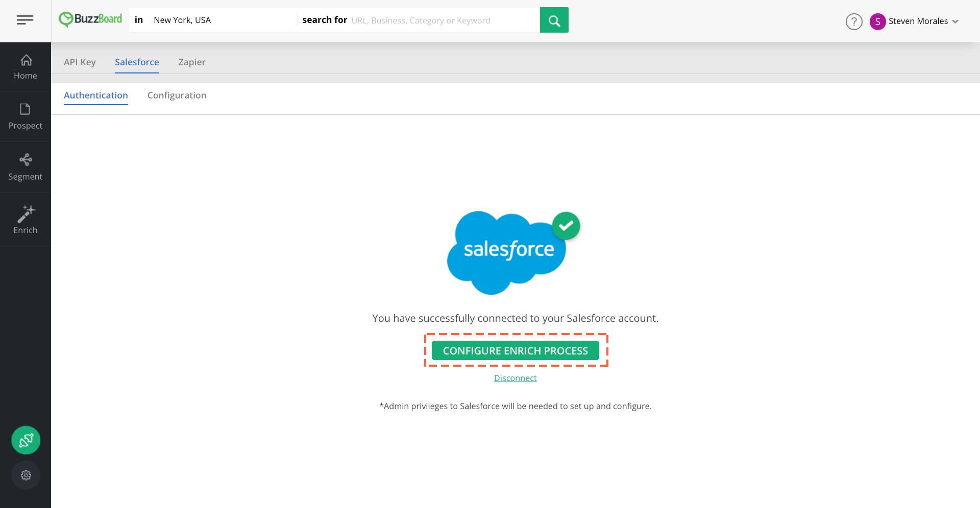Click the Steven Morales avatar circle
The width and height of the screenshot is (980, 508).
click(877, 21)
